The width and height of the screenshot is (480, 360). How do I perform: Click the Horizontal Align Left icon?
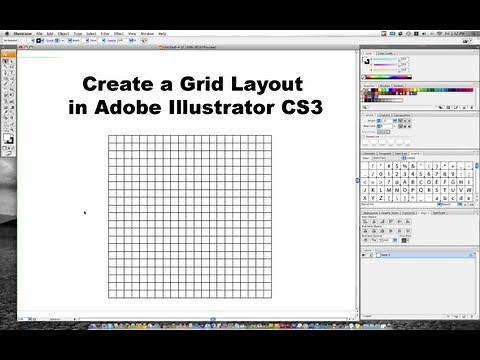pos(365,221)
